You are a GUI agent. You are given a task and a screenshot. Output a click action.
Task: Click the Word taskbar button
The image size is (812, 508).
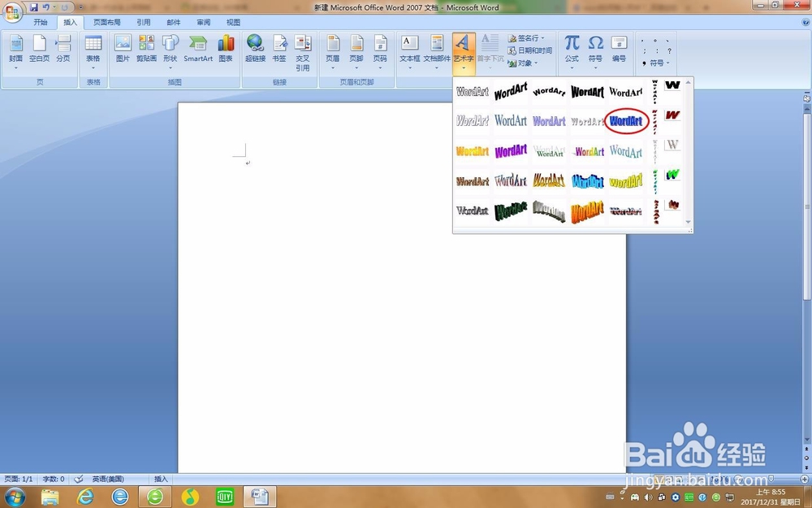pos(260,497)
